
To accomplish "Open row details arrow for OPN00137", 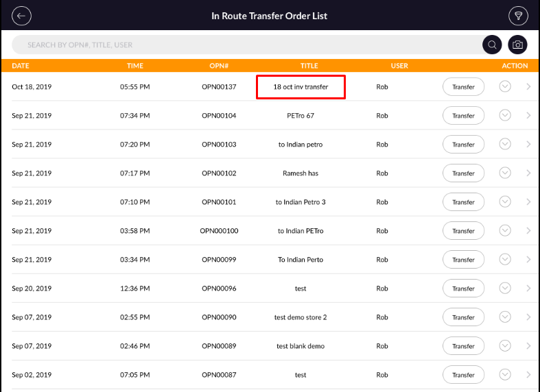I will pos(528,87).
